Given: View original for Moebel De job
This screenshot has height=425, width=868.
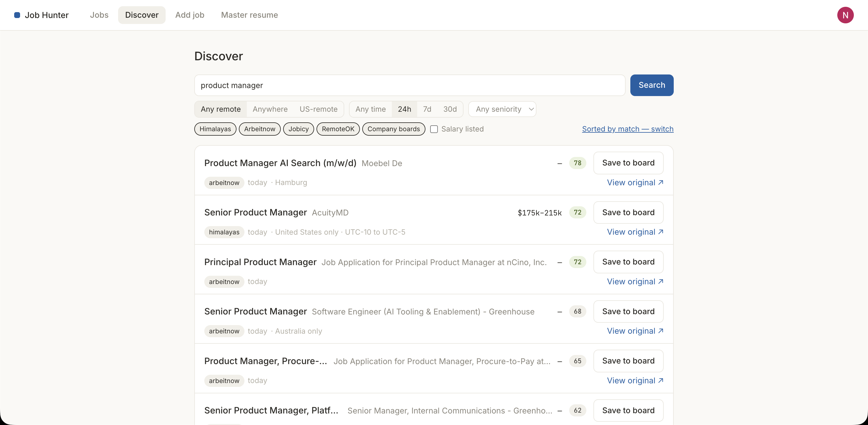Looking at the screenshot, I should pyautogui.click(x=635, y=182).
